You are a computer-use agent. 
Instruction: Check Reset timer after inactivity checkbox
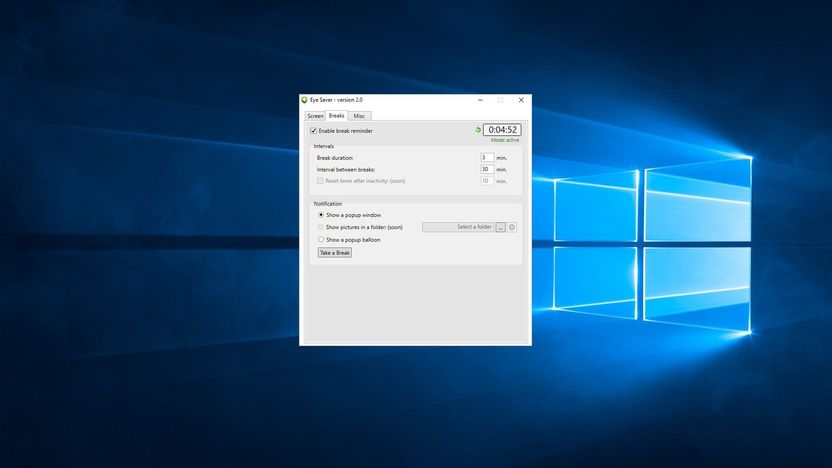320,181
